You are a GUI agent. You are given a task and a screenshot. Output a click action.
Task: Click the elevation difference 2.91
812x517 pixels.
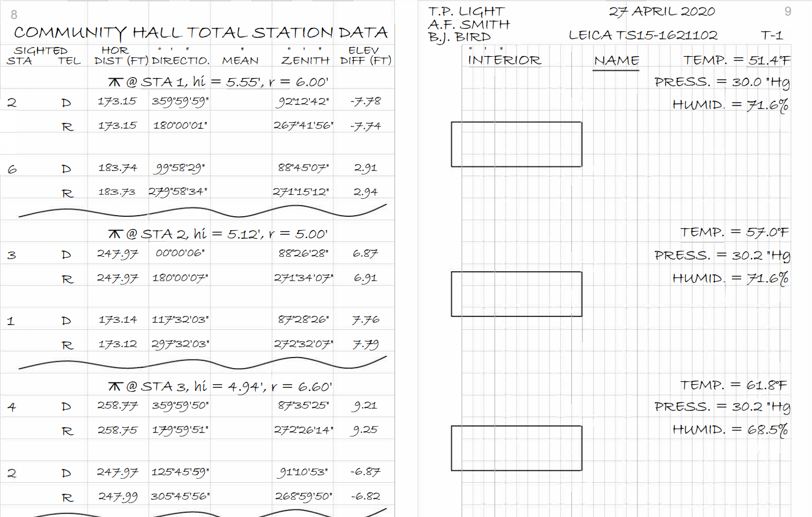coord(365,168)
